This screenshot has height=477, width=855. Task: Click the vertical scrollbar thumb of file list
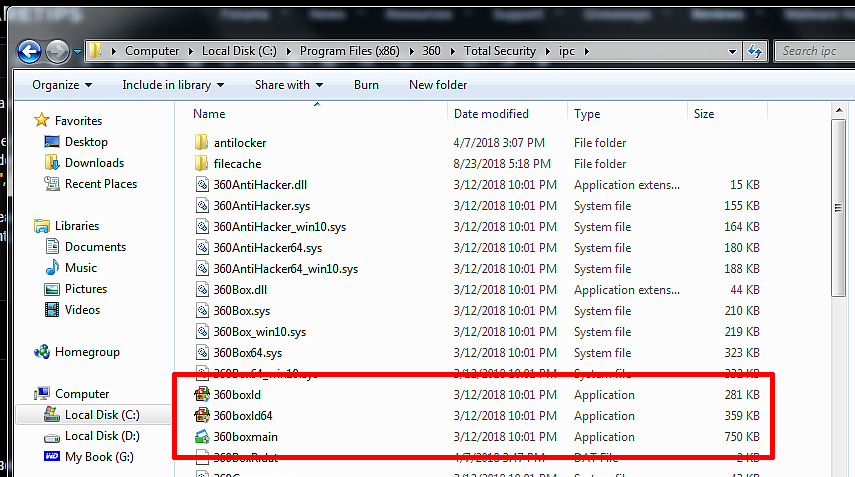[x=838, y=208]
